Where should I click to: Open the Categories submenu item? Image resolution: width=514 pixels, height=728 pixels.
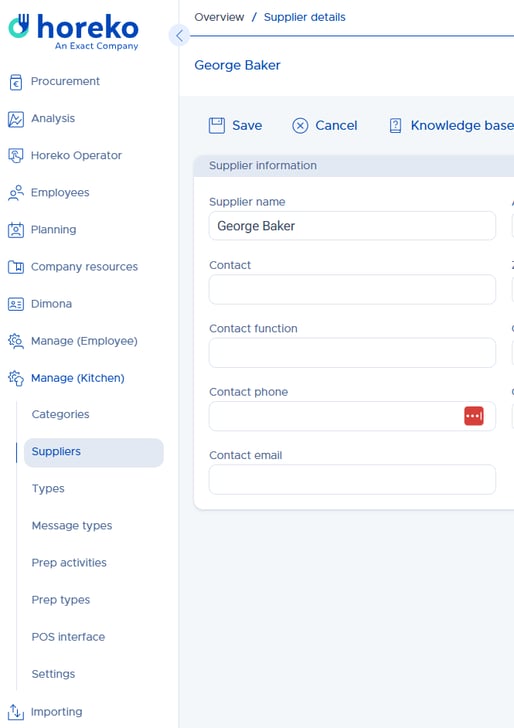click(x=60, y=414)
